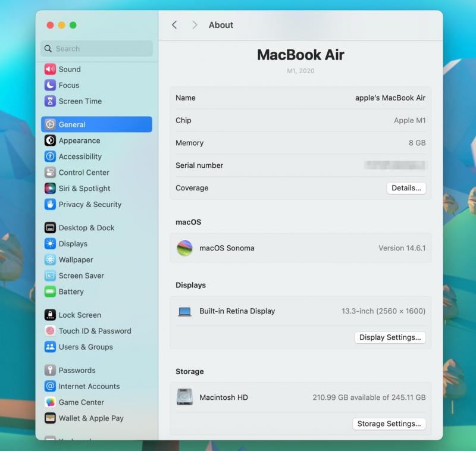Click the Focus moon icon
The width and height of the screenshot is (476, 451).
(x=50, y=85)
